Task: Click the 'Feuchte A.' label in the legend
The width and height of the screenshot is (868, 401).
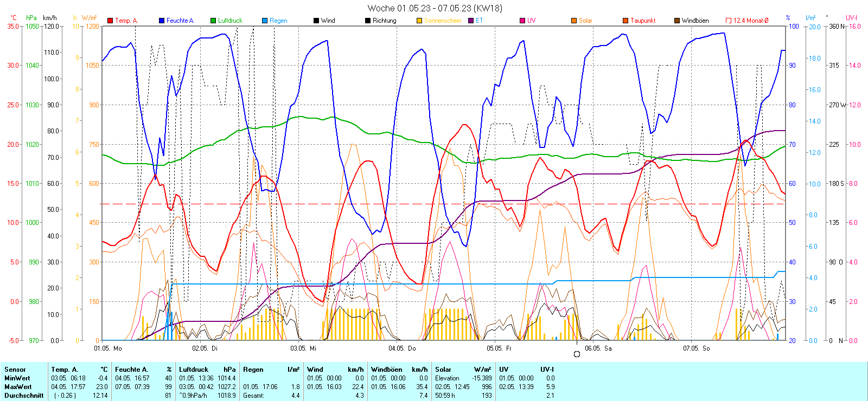Action: (180, 21)
